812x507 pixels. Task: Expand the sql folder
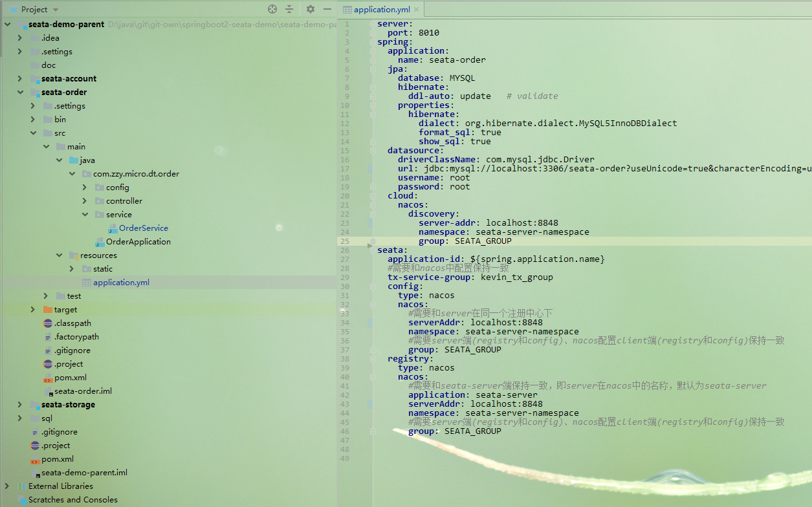(x=20, y=418)
